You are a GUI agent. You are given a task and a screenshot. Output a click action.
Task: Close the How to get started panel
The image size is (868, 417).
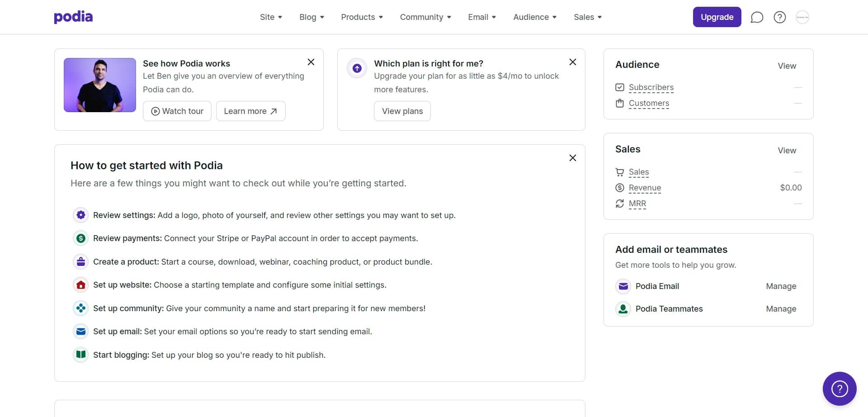point(572,158)
